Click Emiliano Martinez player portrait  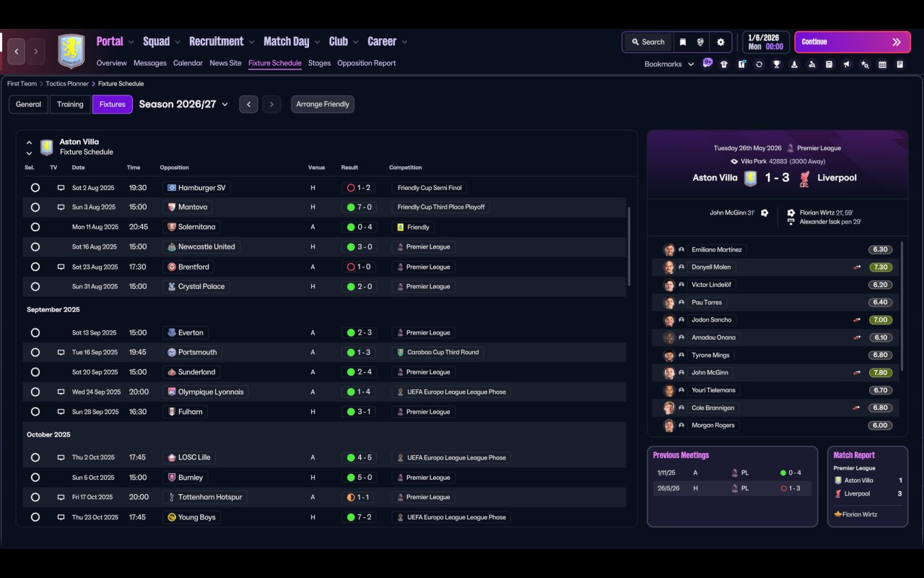(669, 250)
